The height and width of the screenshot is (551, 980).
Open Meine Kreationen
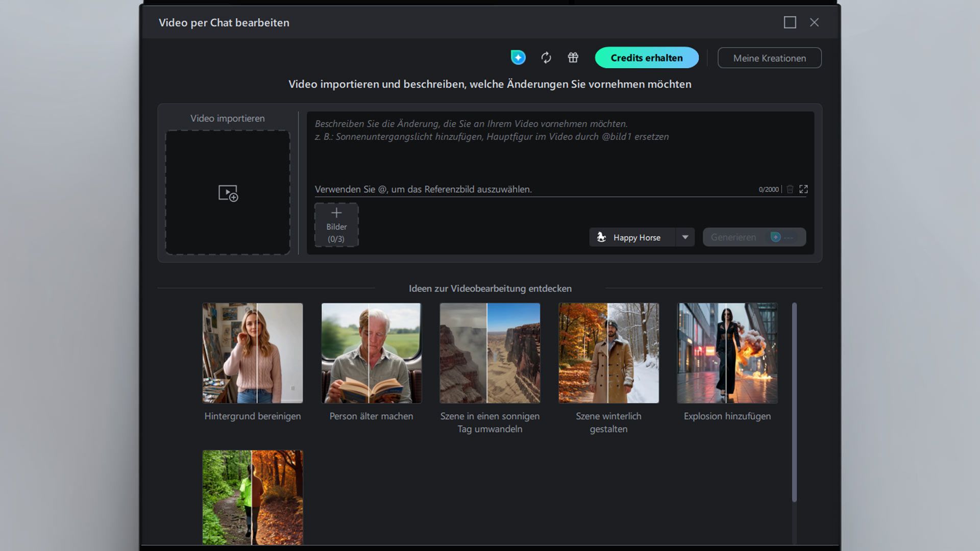pyautogui.click(x=770, y=58)
